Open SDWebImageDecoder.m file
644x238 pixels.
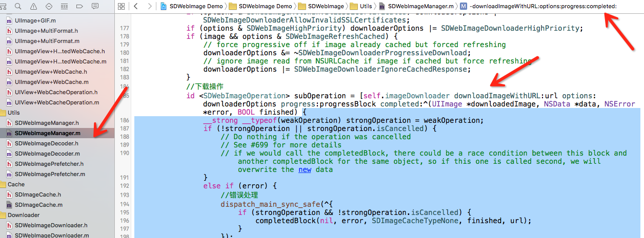pos(47,154)
